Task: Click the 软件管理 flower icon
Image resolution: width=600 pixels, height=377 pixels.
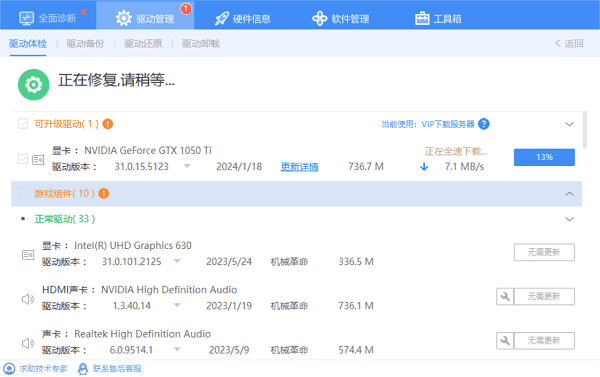Action: point(320,18)
